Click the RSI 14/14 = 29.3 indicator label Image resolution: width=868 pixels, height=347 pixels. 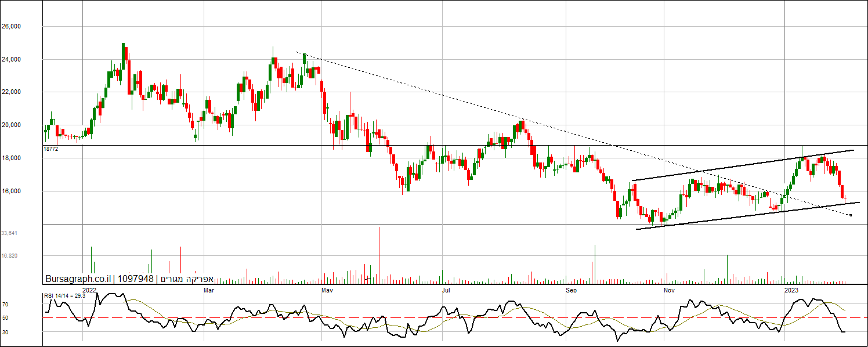(65, 296)
